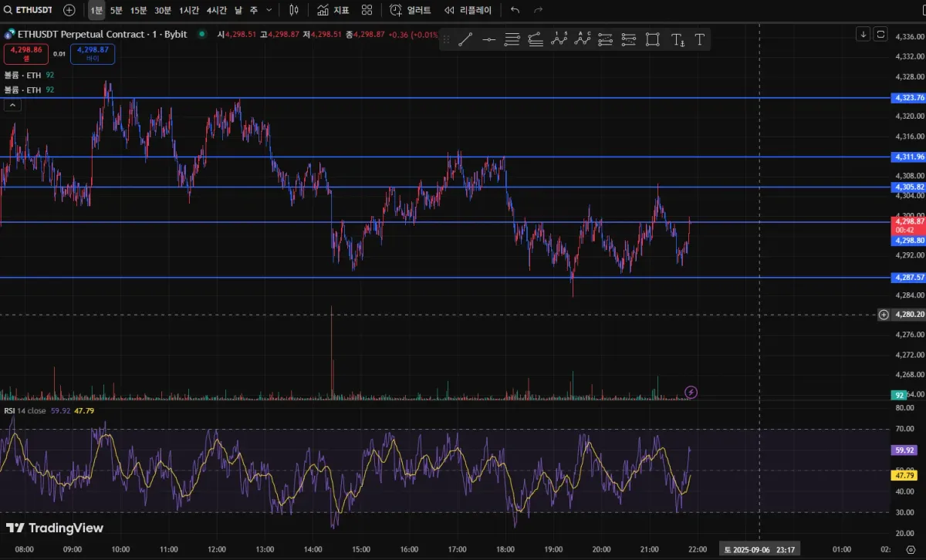Open the candlestick chart type selector
This screenshot has height=560, width=926.
(x=293, y=10)
